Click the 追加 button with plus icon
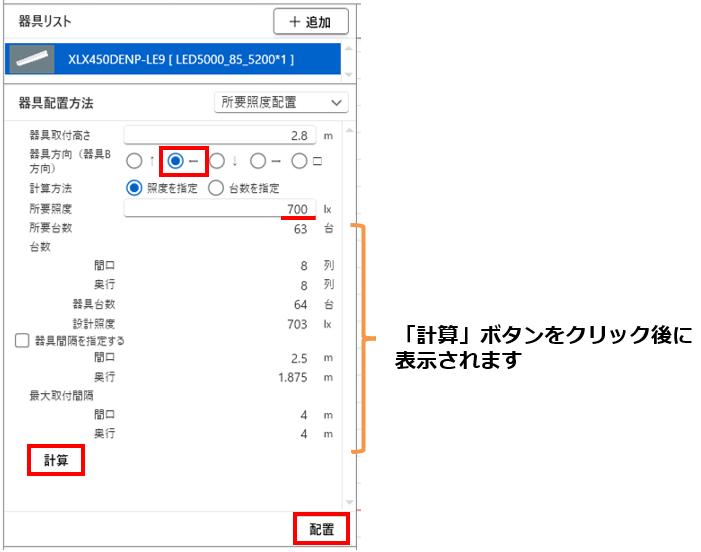 tap(310, 21)
